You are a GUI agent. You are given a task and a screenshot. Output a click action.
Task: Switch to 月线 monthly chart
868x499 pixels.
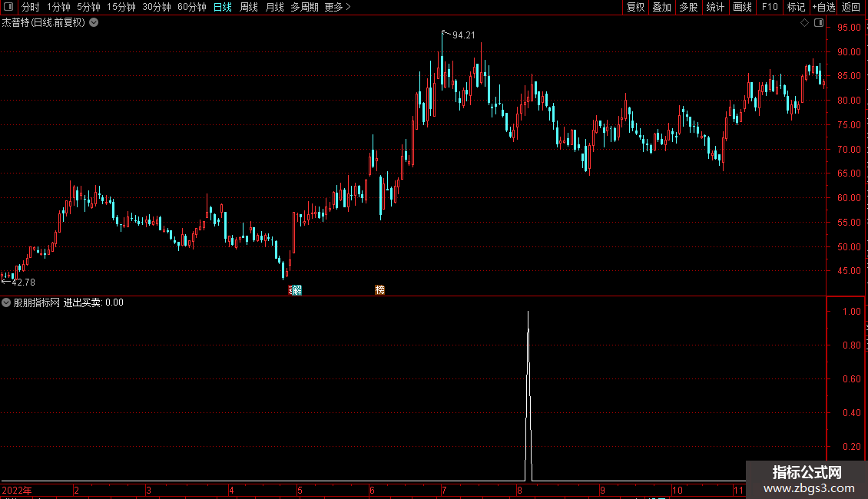(x=274, y=7)
